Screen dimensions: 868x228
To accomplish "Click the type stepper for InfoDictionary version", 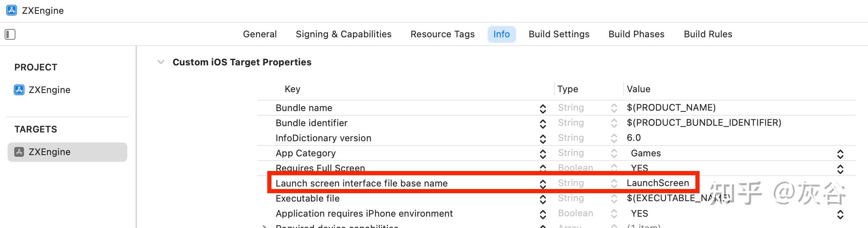I will click(x=614, y=138).
